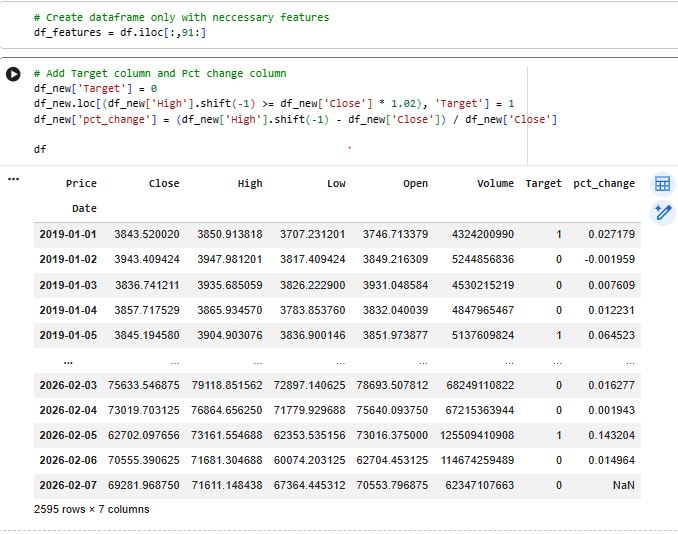Screen dimensions: 678x534
Task: Open the cell output options menu
Action: click(x=13, y=179)
